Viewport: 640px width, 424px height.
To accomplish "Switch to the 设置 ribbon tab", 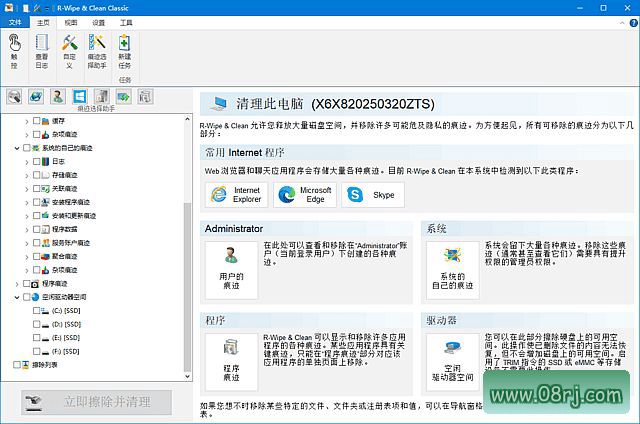I will [98, 22].
